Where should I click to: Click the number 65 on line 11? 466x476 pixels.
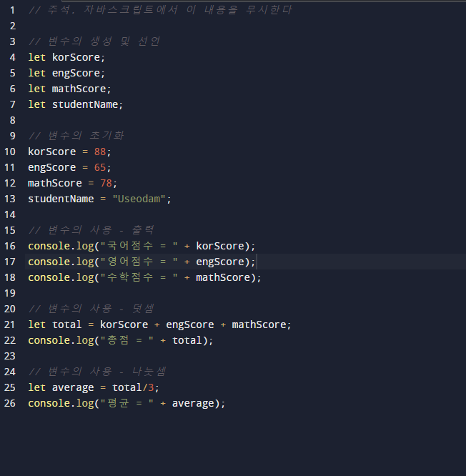click(x=100, y=167)
